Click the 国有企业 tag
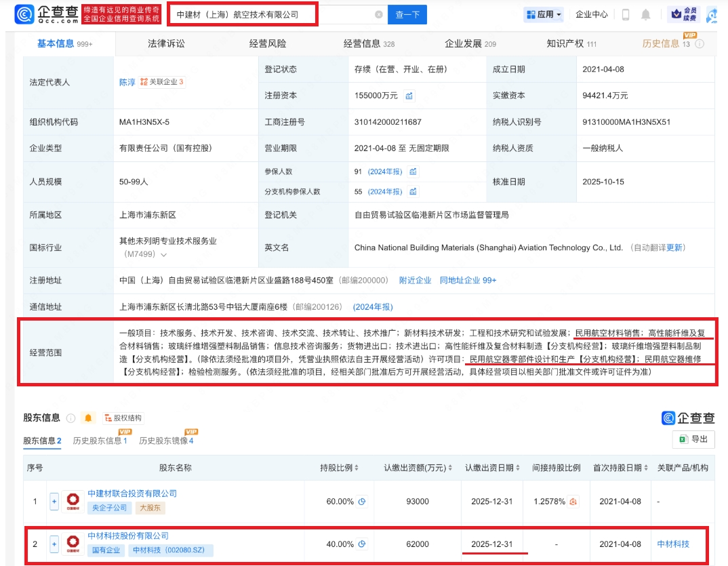Image resolution: width=728 pixels, height=566 pixels. pyautogui.click(x=106, y=550)
